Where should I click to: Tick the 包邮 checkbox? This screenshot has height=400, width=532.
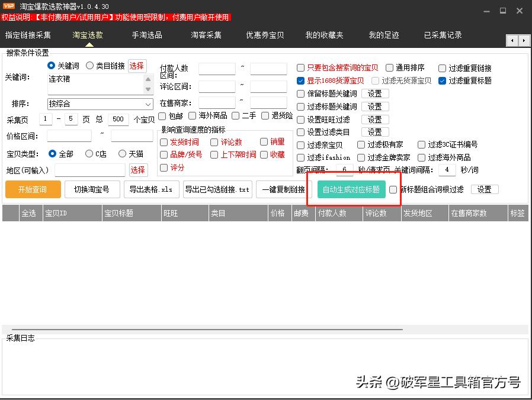tap(163, 116)
